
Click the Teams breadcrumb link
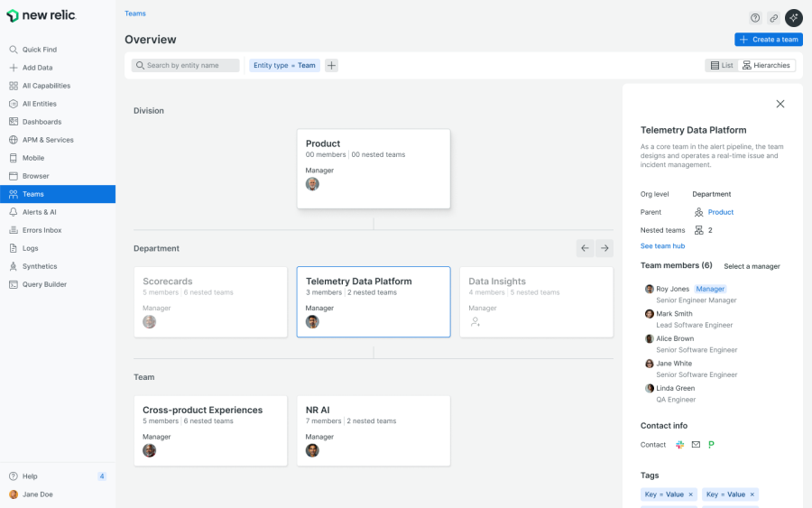[135, 14]
